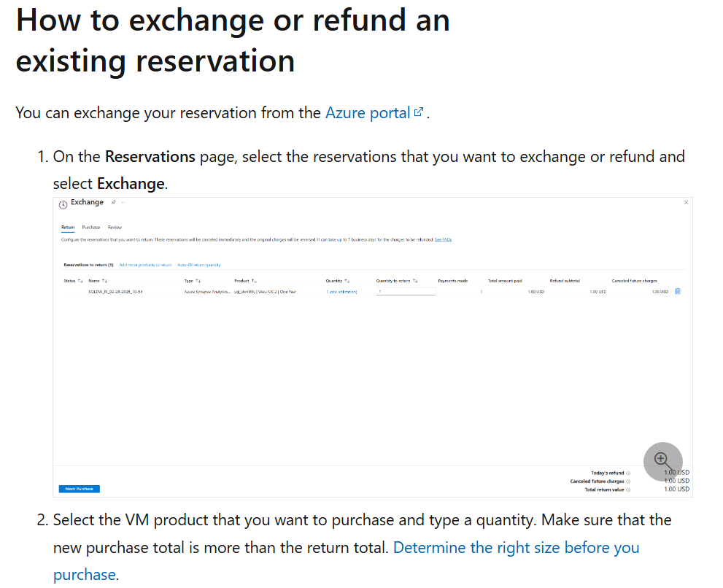Open the Azure portal link
This screenshot has height=588, width=723.
pos(368,112)
